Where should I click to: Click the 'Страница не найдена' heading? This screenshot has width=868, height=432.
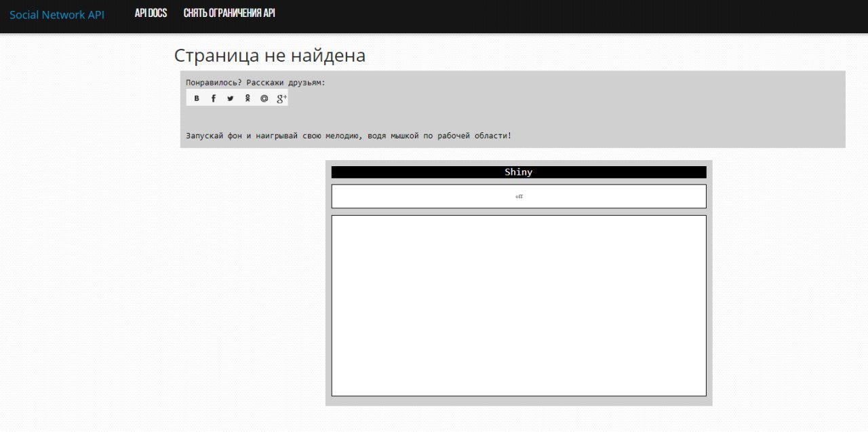(270, 56)
